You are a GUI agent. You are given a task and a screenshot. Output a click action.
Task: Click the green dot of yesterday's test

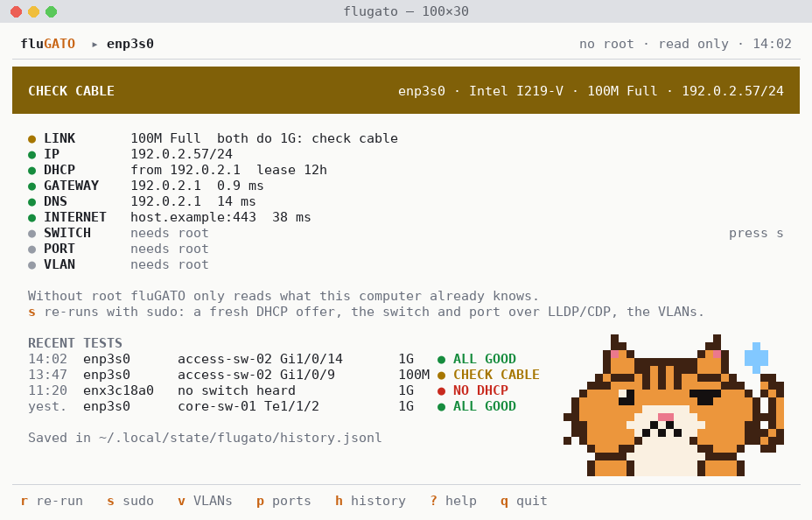tap(441, 407)
